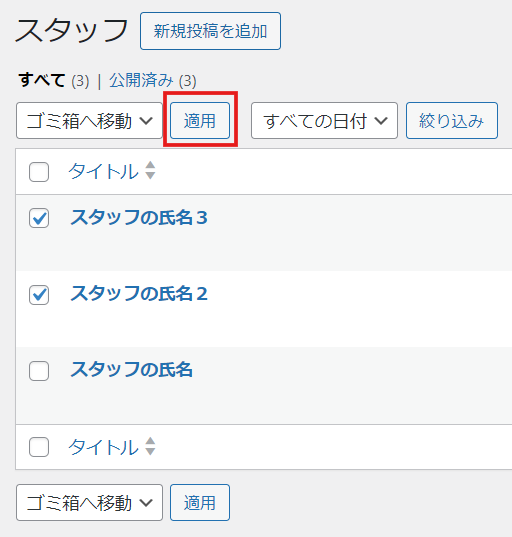Uncheck the スタッフの氏名３ row checkbox
Screen dimensions: 512x537
pyautogui.click(x=39, y=218)
